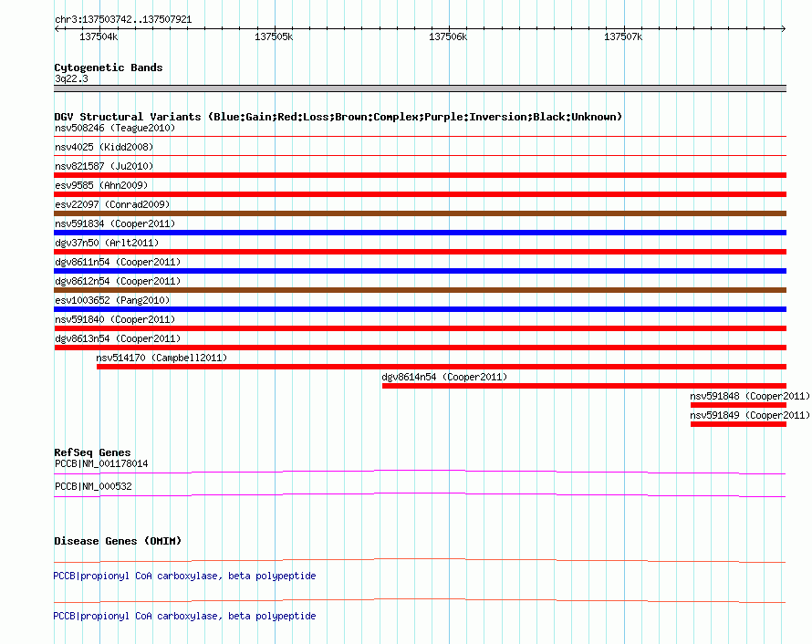The width and height of the screenshot is (812, 644).
Task: Click the blue esv1003652 (Pang2010) gain bar
Action: pyautogui.click(x=420, y=309)
